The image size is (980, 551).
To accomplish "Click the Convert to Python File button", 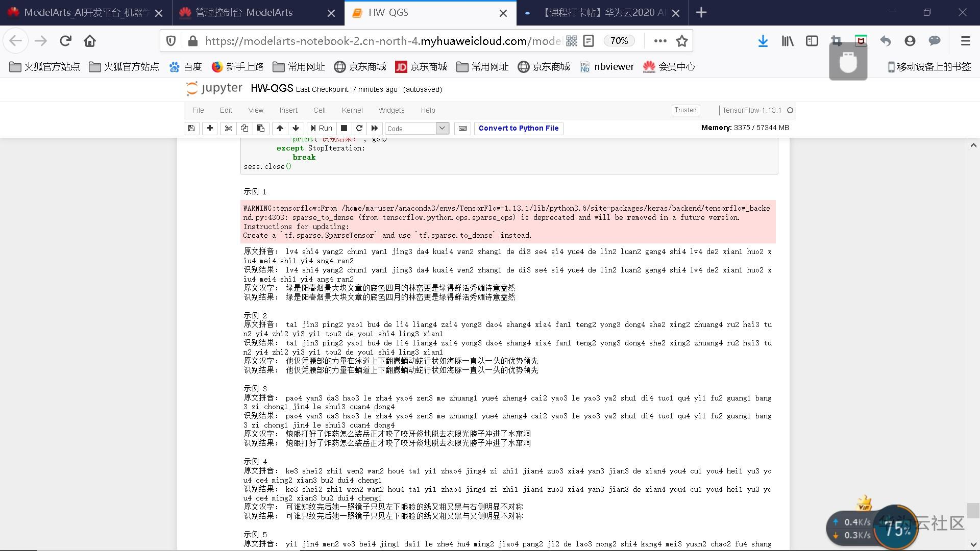I will 518,128.
